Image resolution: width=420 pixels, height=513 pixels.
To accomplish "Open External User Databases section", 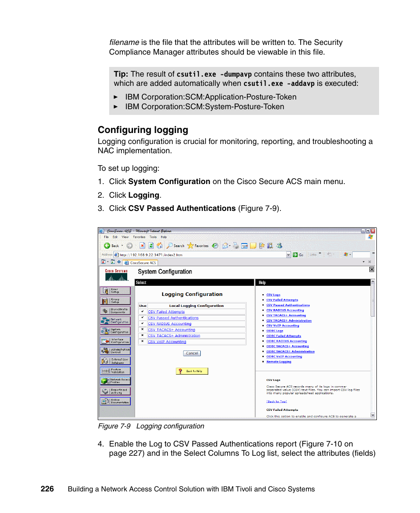I will (x=115, y=361).
